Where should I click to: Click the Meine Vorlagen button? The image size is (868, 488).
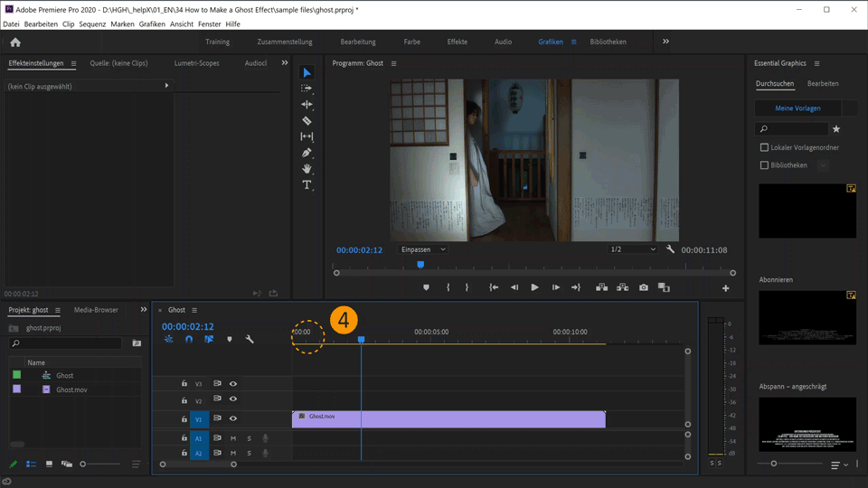pyautogui.click(x=797, y=108)
